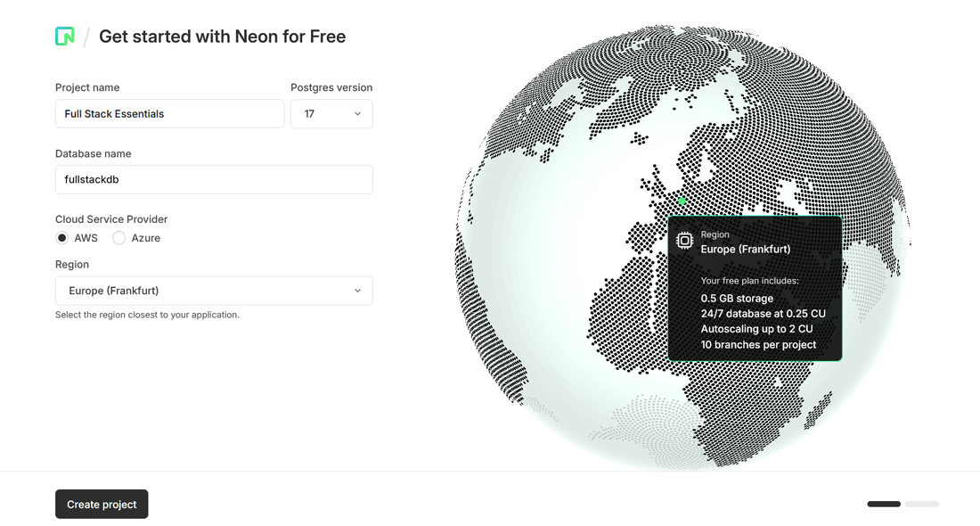Click the "Select the region closest to your application." hint

[x=148, y=315]
